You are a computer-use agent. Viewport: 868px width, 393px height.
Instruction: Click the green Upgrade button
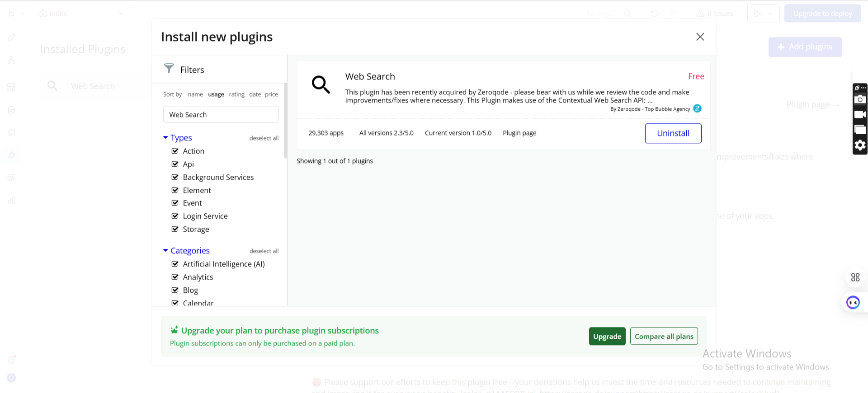tap(607, 336)
